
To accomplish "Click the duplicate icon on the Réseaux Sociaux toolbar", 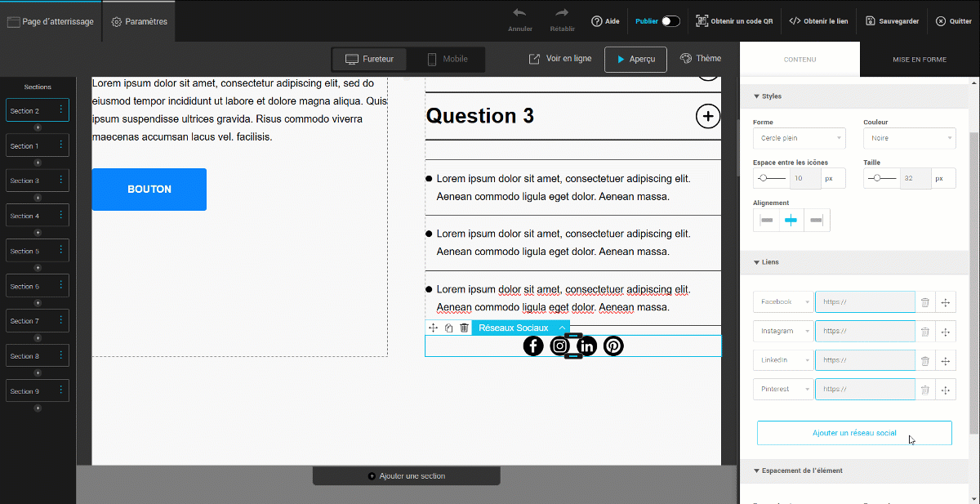I will point(448,328).
